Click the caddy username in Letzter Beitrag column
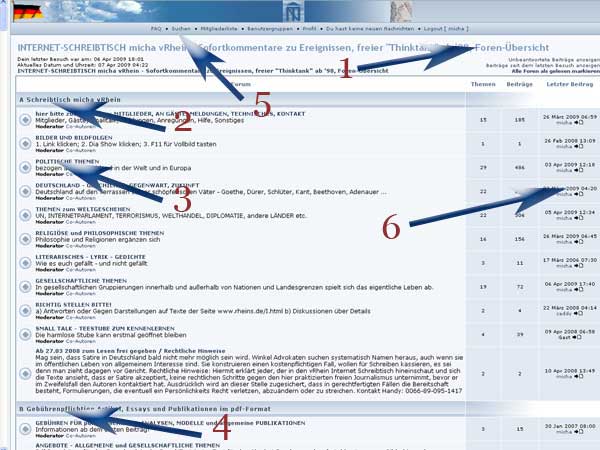This screenshot has width=600, height=450. [x=565, y=313]
